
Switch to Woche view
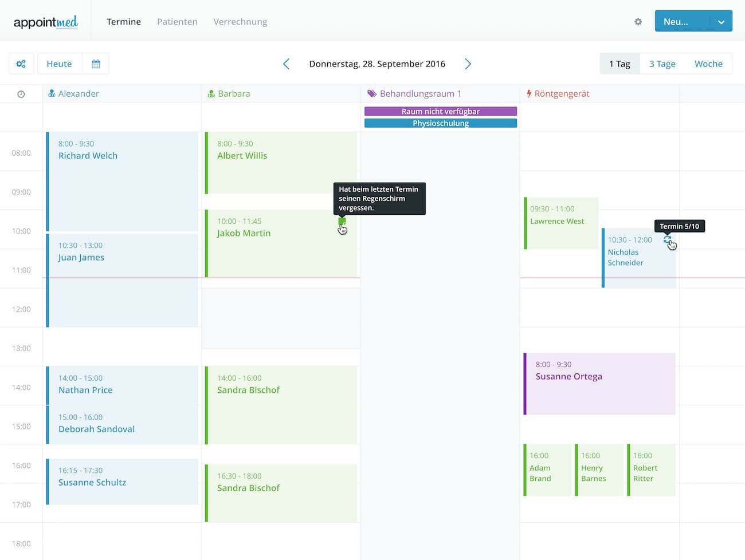point(708,64)
